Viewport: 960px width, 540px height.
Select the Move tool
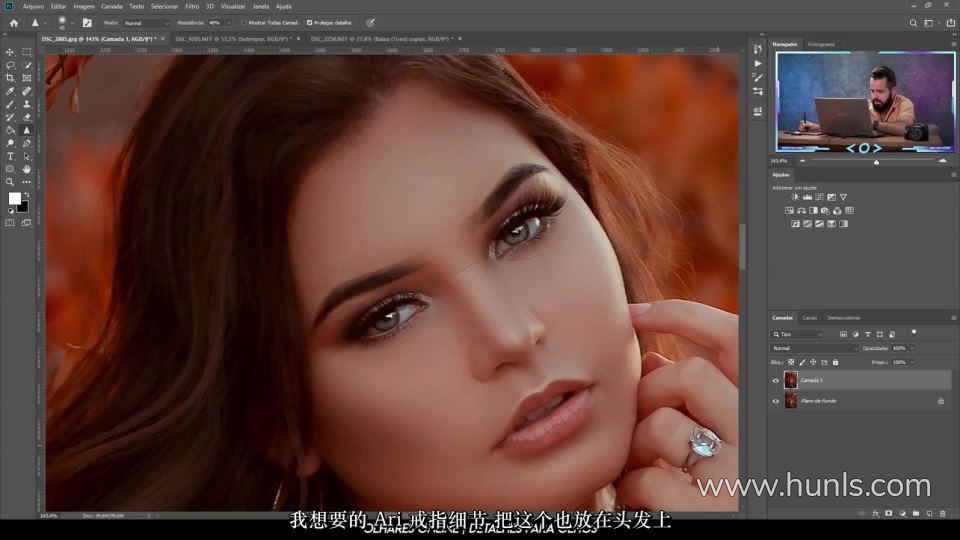[x=10, y=52]
